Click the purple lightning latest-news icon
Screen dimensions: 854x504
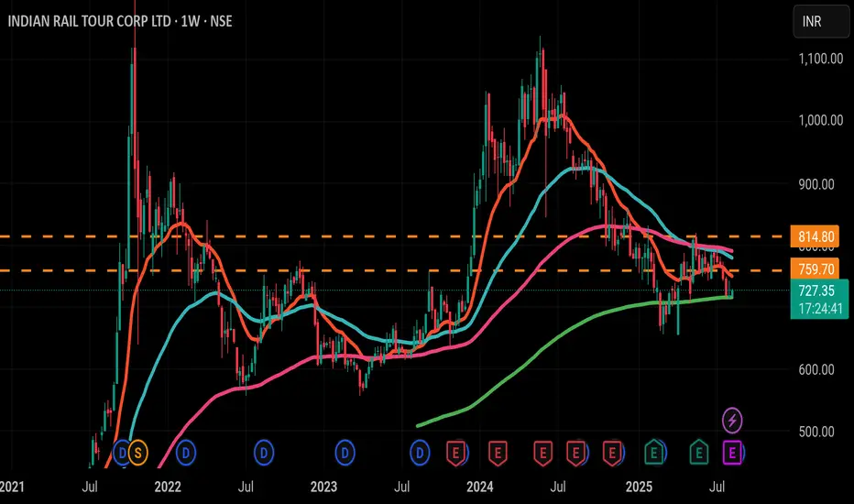pyautogui.click(x=732, y=420)
